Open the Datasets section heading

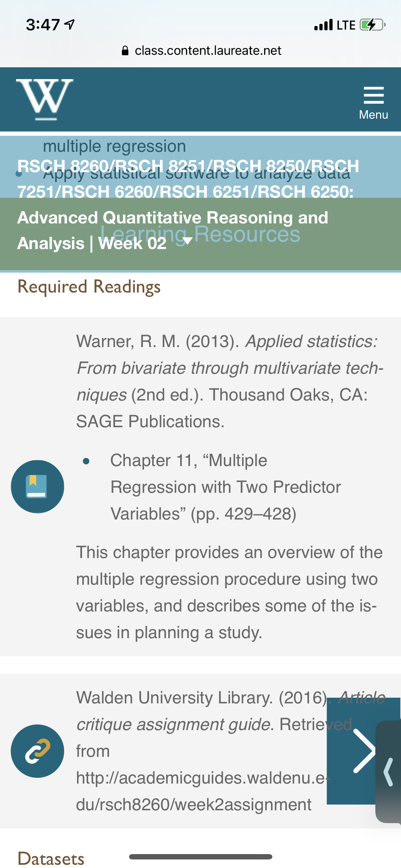click(51, 858)
